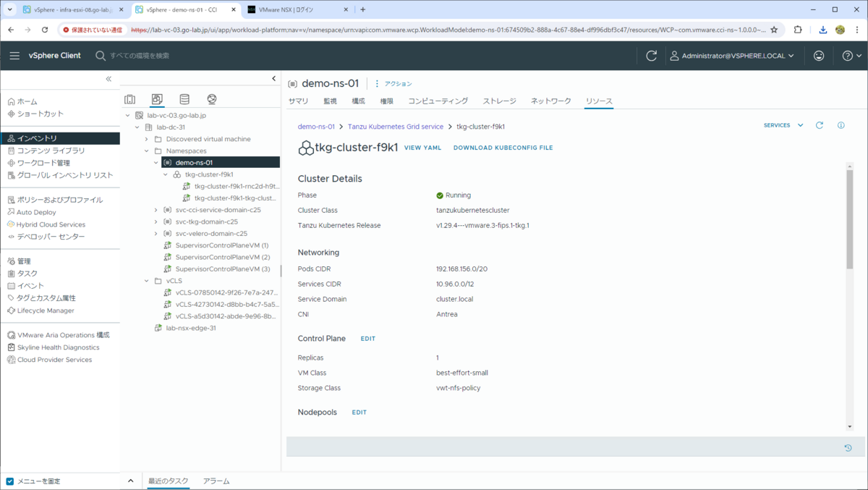Image resolution: width=868 pixels, height=490 pixels.
Task: Click EDIT next to Nodepools
Action: click(x=359, y=413)
